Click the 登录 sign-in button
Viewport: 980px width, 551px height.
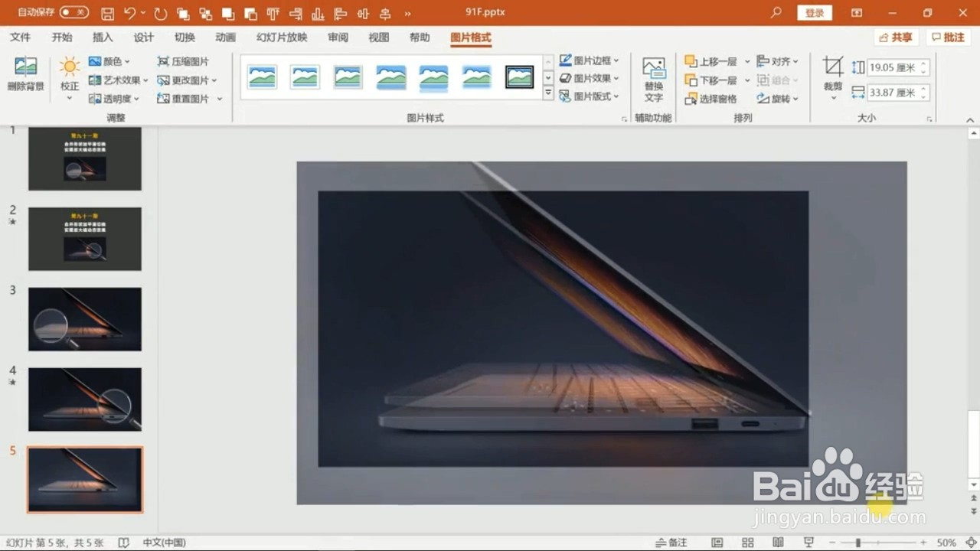[x=815, y=13]
